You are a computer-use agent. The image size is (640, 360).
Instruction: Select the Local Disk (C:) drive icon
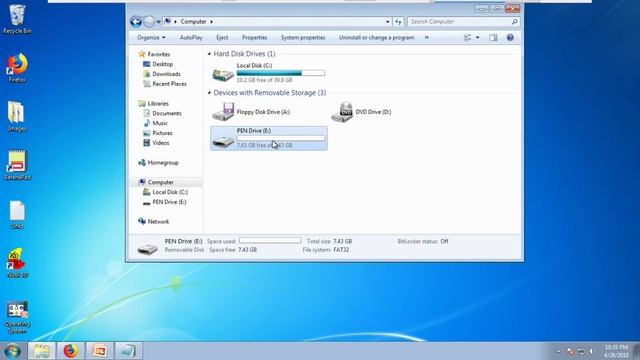click(223, 74)
